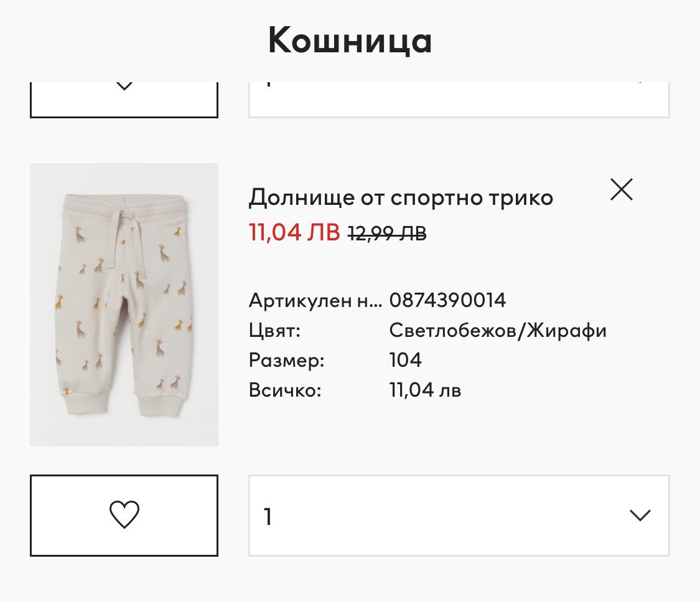
Task: Click the 'Размер:' label
Action: [x=286, y=360]
